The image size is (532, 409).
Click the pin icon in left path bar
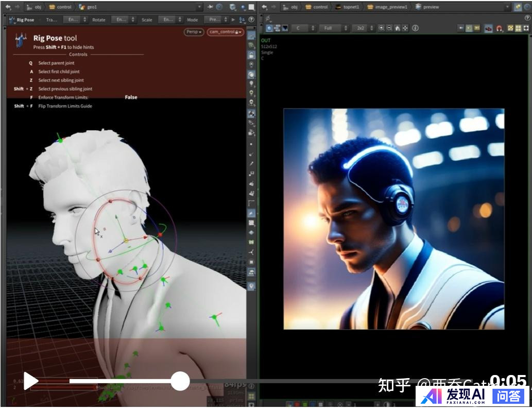pyautogui.click(x=210, y=7)
